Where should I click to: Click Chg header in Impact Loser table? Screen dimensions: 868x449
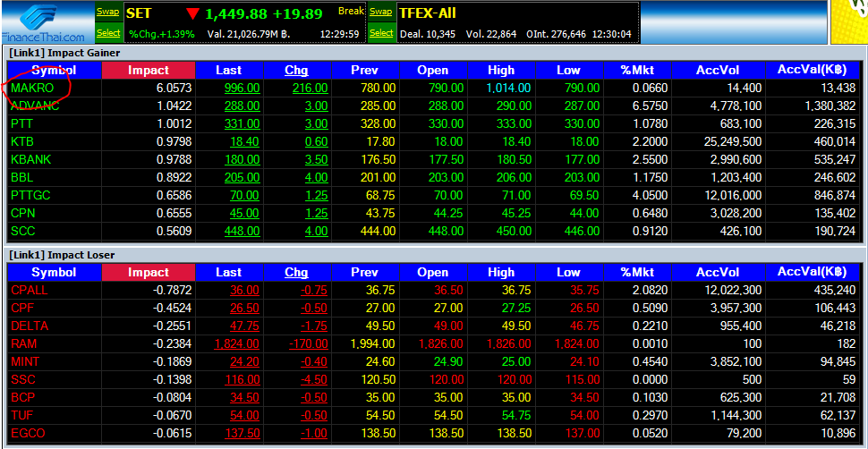297,273
